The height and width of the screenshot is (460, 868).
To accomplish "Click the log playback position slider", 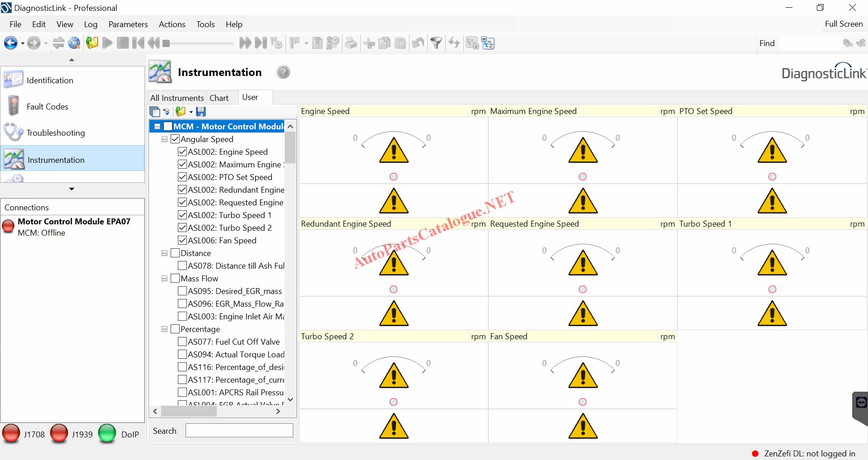I will 199,43.
